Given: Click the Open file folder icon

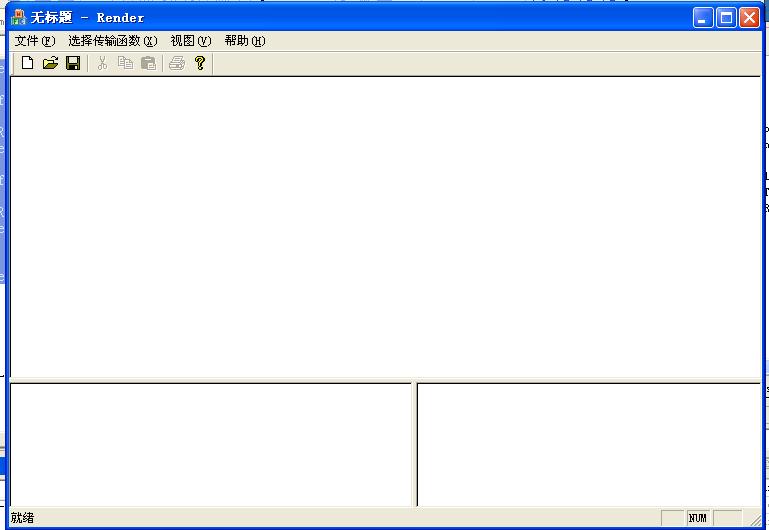Looking at the screenshot, I should tap(50, 63).
